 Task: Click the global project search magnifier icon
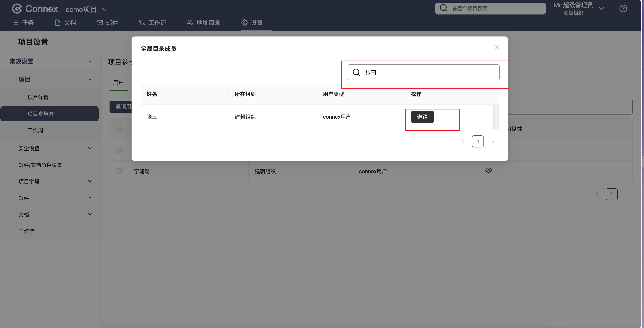[x=444, y=8]
